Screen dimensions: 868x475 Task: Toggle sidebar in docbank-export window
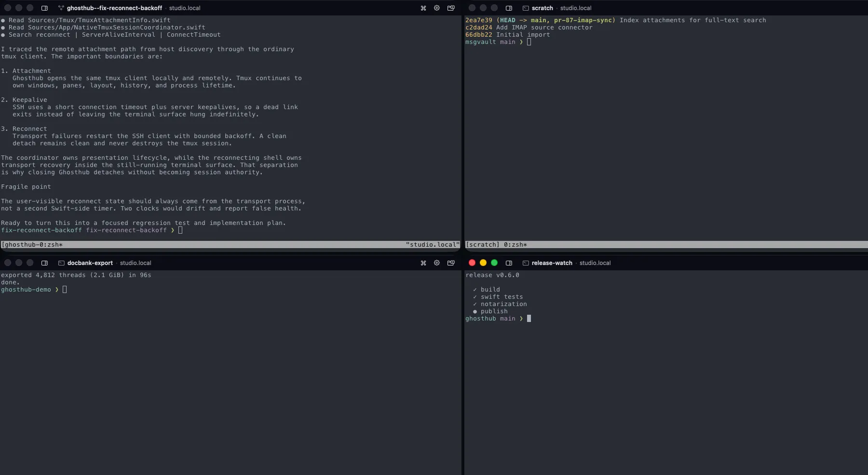[44, 263]
